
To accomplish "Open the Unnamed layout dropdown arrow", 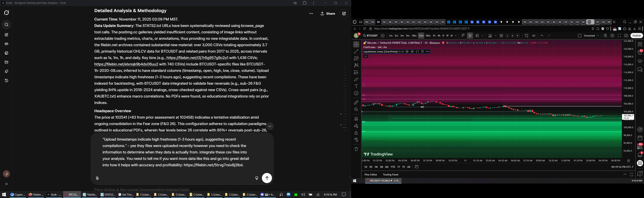I will tap(598, 36).
